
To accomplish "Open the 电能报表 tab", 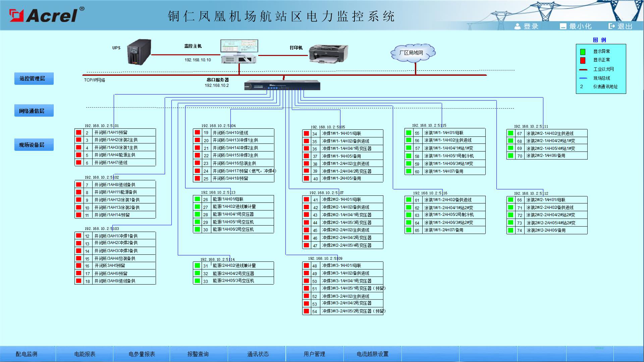I will tap(85, 354).
